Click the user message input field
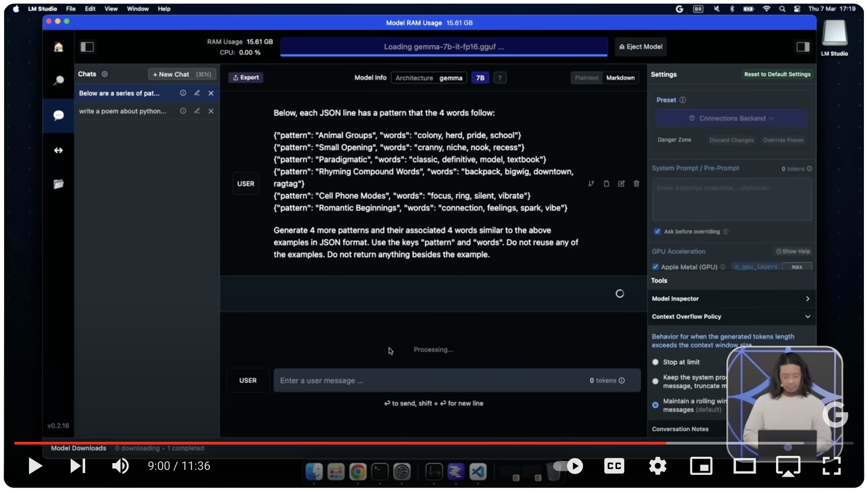The image size is (868, 493). pyautogui.click(x=430, y=381)
